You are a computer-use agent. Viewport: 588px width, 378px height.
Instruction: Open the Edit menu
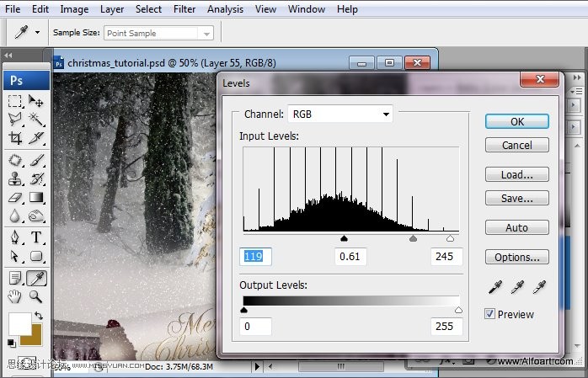(x=40, y=9)
